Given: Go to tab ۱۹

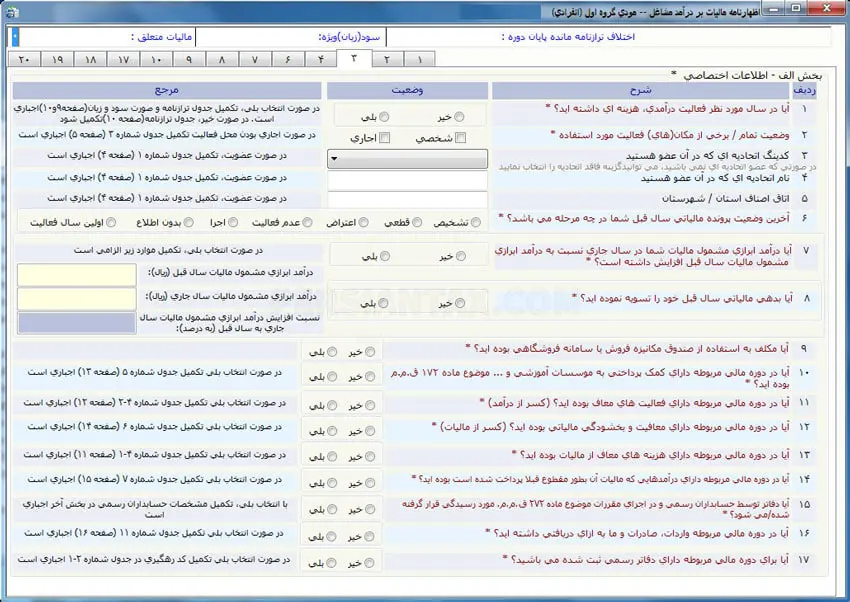Looking at the screenshot, I should pyautogui.click(x=57, y=59).
